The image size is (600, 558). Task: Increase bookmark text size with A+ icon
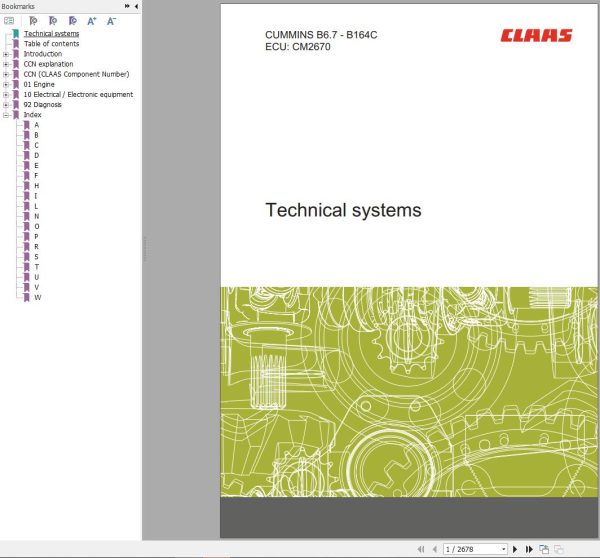coord(92,21)
